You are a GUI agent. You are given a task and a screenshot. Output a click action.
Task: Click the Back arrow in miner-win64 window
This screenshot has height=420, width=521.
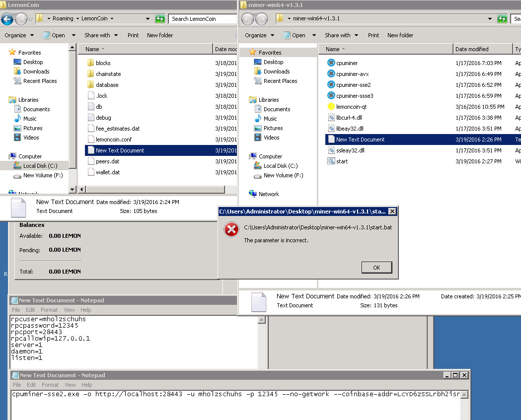247,19
